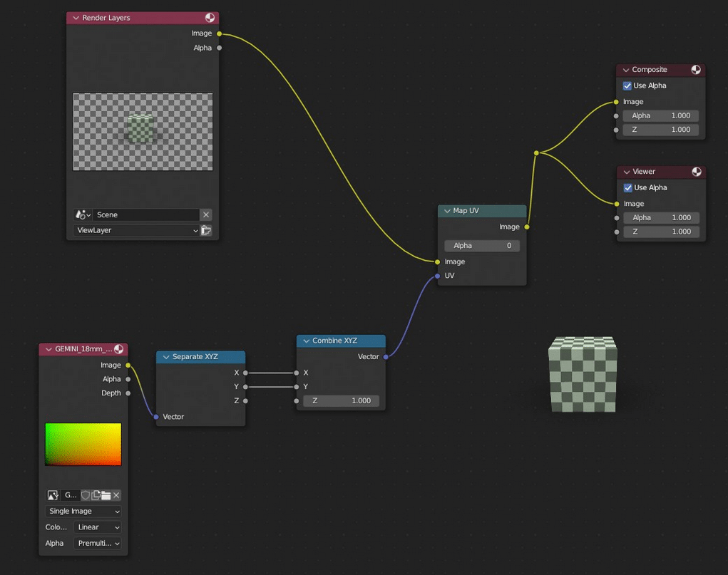Click the open image folder icon
728x575 pixels.
tap(106, 495)
